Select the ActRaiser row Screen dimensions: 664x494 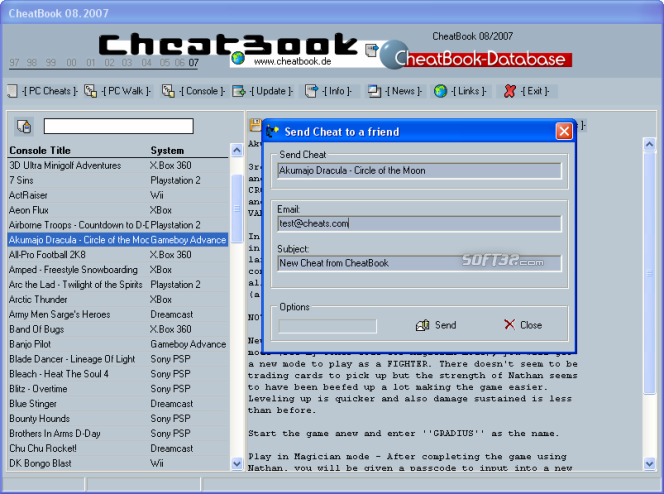(118, 195)
